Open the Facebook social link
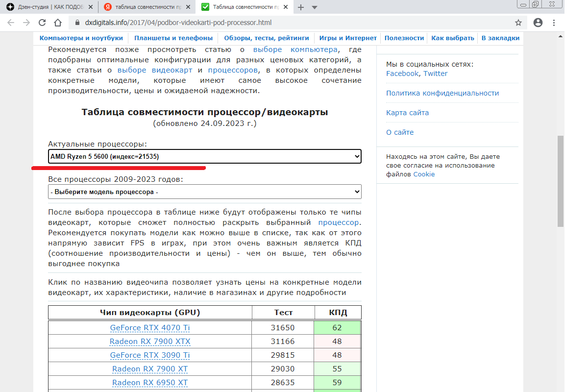The image size is (588, 392). click(402, 73)
